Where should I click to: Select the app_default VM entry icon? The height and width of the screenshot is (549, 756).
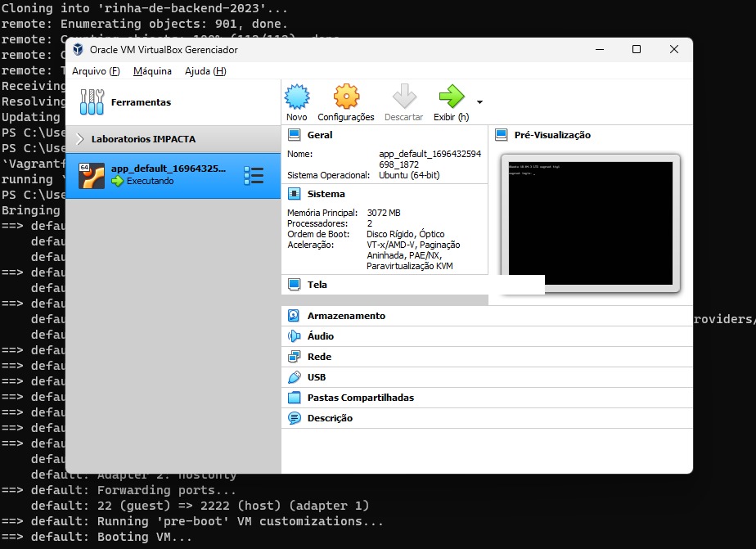[x=92, y=175]
